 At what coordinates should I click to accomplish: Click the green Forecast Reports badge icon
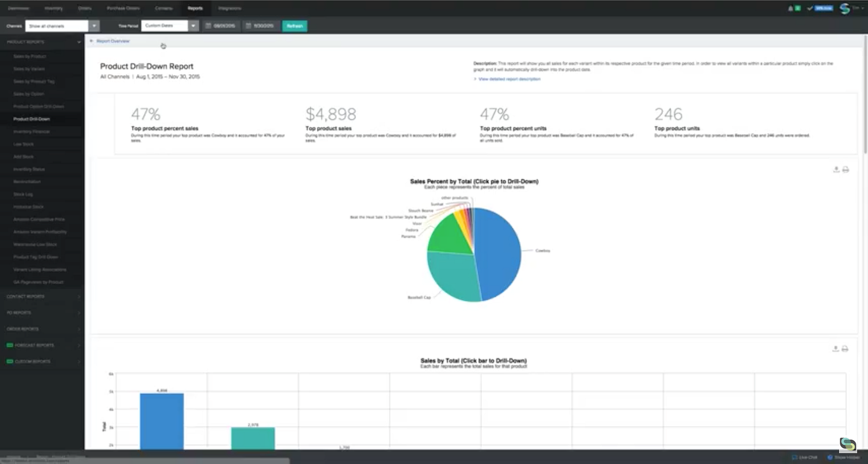tap(10, 345)
